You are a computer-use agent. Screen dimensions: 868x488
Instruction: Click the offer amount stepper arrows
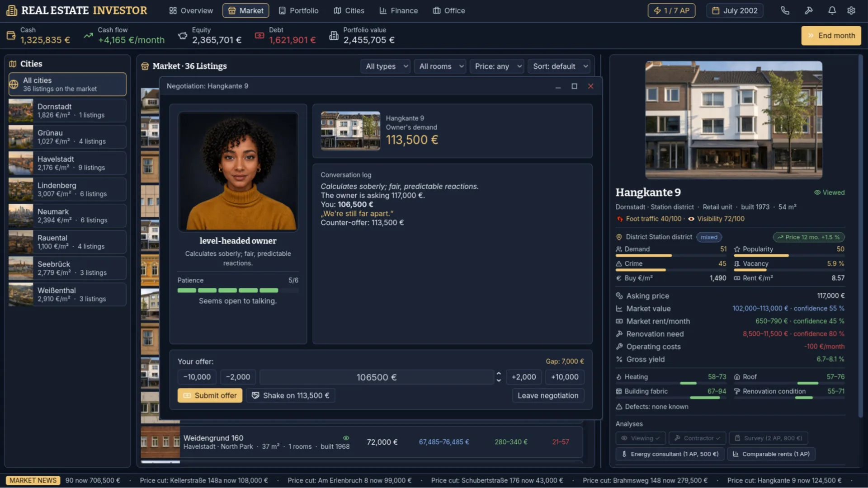pos(499,377)
